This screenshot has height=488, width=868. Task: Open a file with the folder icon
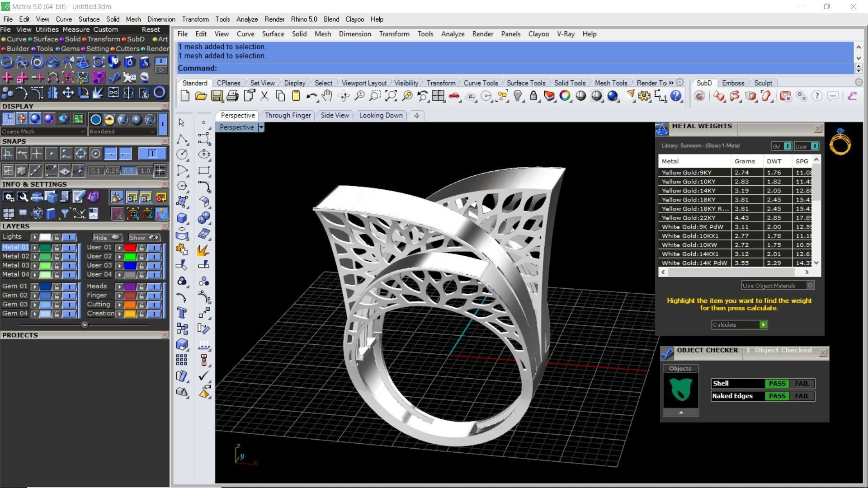point(201,96)
